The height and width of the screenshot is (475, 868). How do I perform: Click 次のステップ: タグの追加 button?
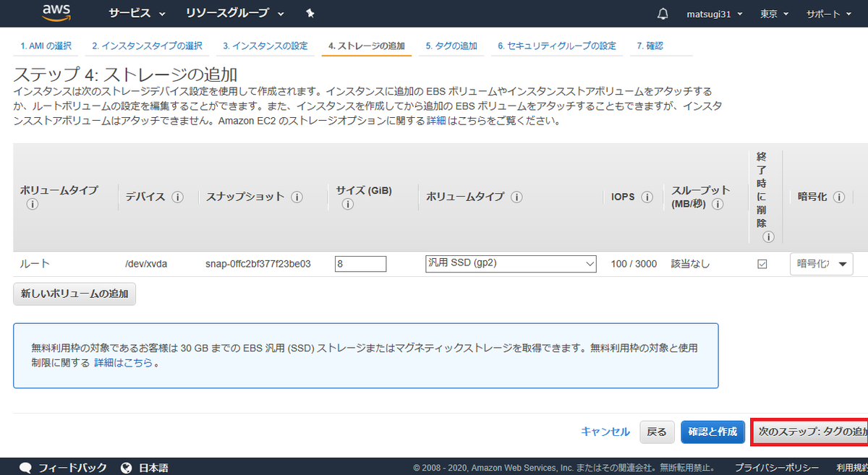[809, 432]
